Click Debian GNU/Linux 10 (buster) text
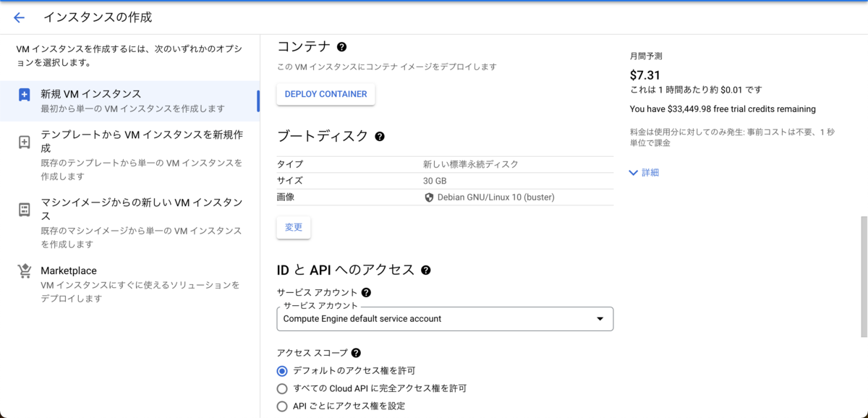The width and height of the screenshot is (868, 418). pyautogui.click(x=496, y=197)
